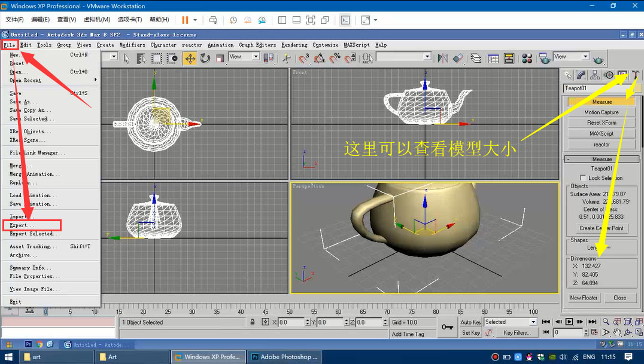Click Set Keys large key icon
Screen dimensions: 644x364
pyautogui.click(x=448, y=327)
